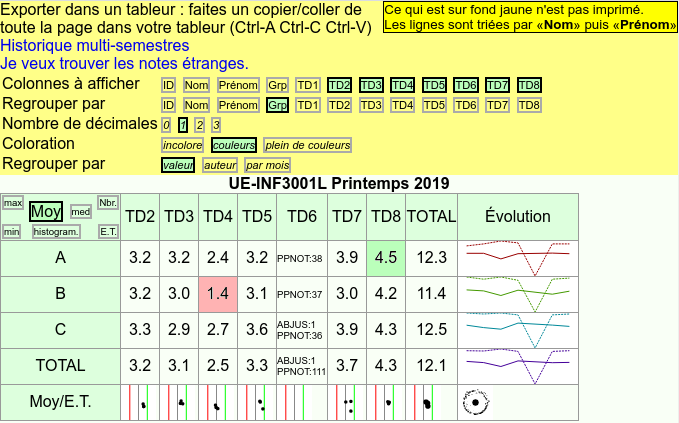
Task: Set number of decimals to 2
Action: (199, 125)
